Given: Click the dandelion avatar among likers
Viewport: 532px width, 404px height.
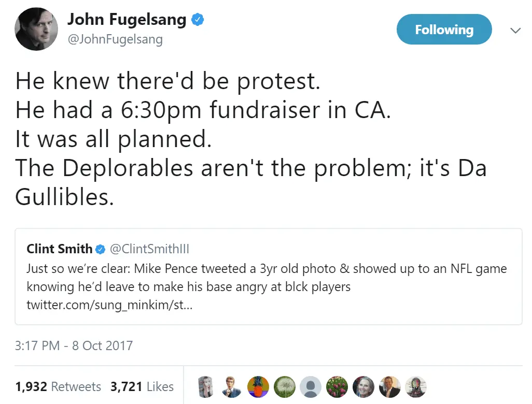Looking at the screenshot, I should click(284, 386).
